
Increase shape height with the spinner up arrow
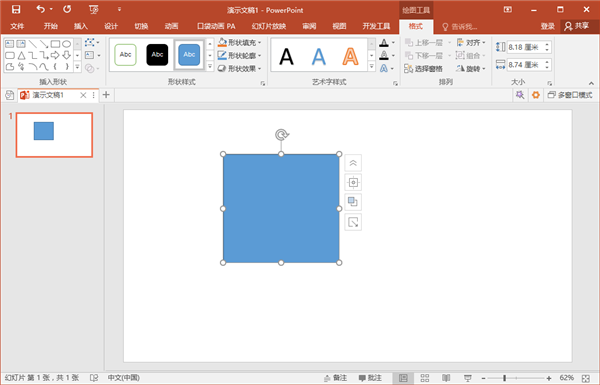[547, 44]
